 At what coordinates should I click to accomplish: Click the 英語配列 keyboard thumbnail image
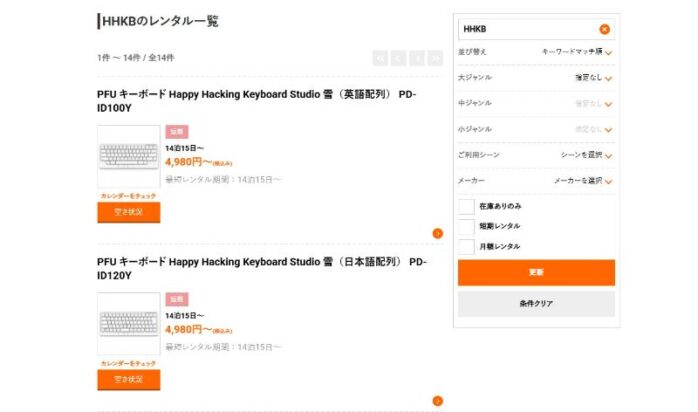click(129, 156)
